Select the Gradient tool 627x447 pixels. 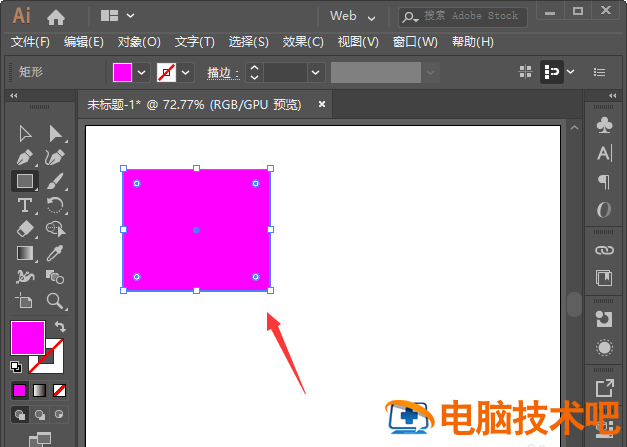[25, 253]
